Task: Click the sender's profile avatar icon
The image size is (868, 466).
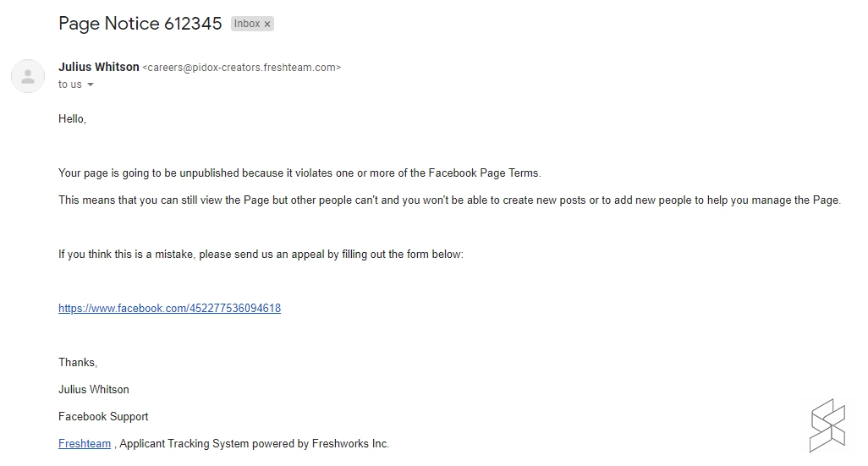Action: (28, 76)
